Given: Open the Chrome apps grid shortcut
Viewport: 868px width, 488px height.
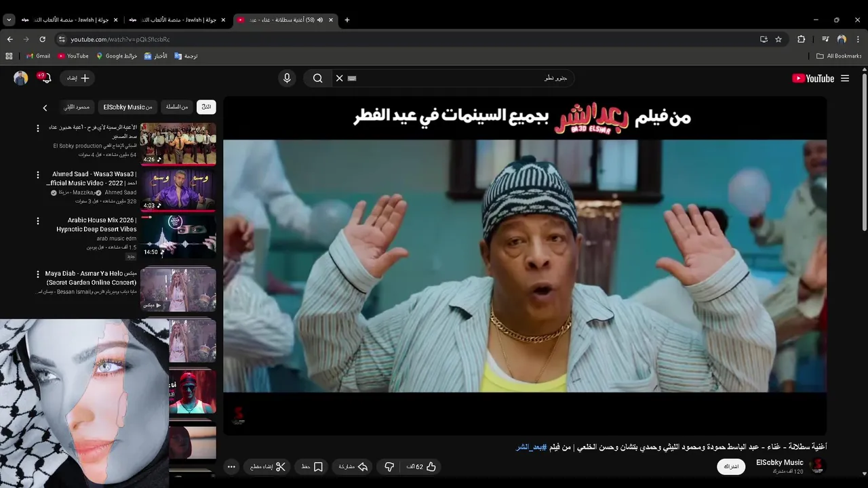Looking at the screenshot, I should tap(9, 56).
